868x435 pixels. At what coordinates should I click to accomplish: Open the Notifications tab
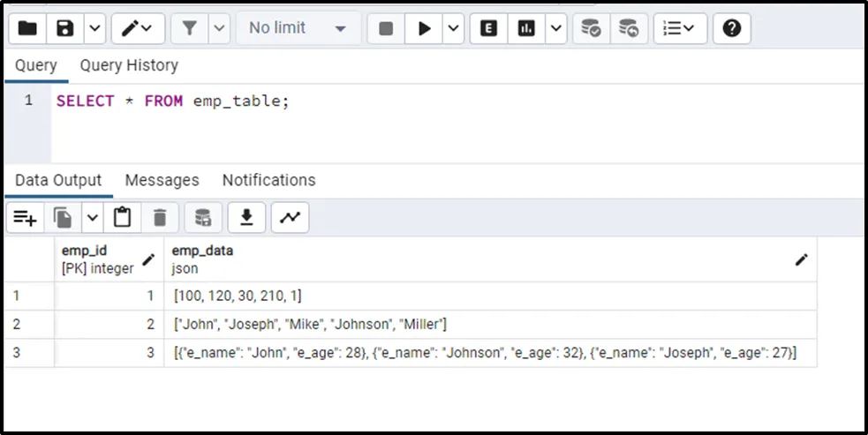coord(268,180)
